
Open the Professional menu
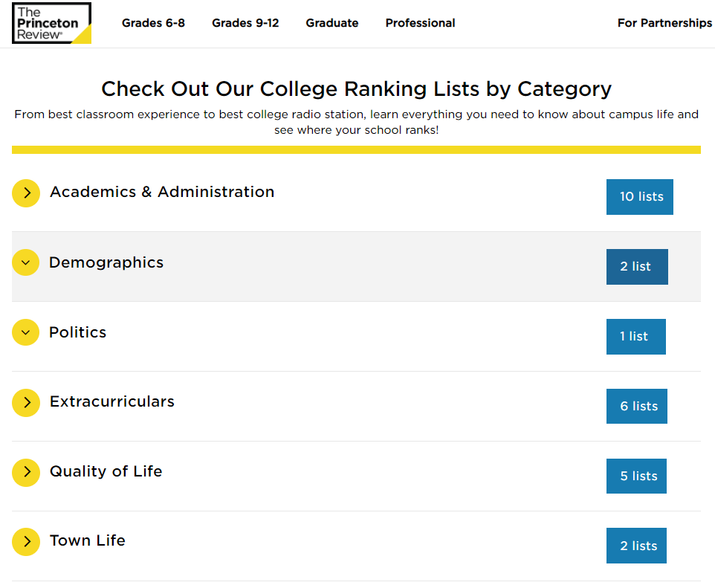[420, 23]
